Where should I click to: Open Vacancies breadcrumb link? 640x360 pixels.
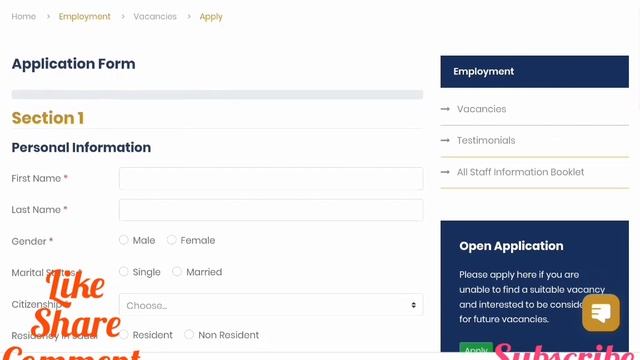tap(155, 17)
